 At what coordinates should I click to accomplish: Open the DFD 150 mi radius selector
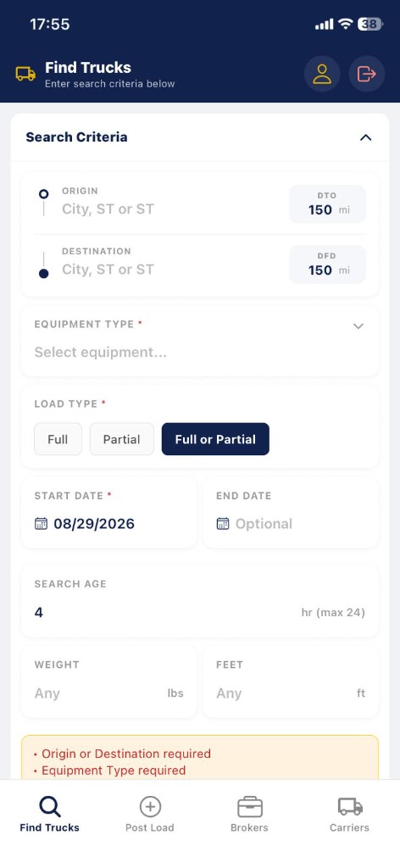(x=327, y=264)
